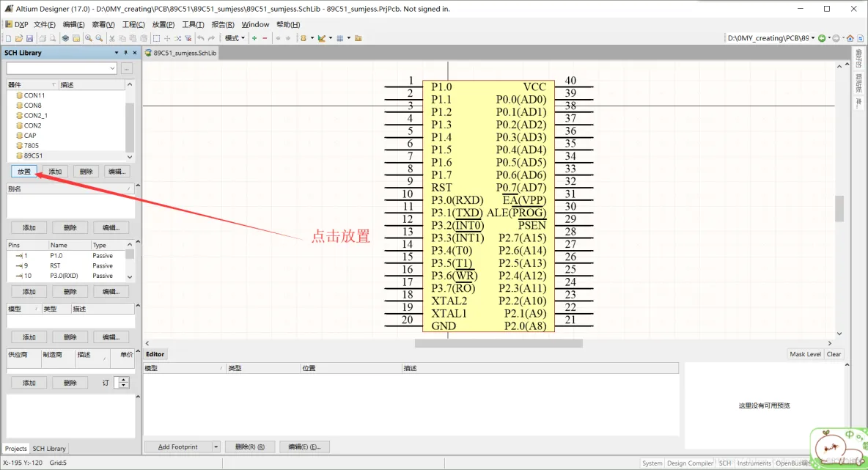Select pin row P3.0(RXD) in Pins list

[x=67, y=276]
